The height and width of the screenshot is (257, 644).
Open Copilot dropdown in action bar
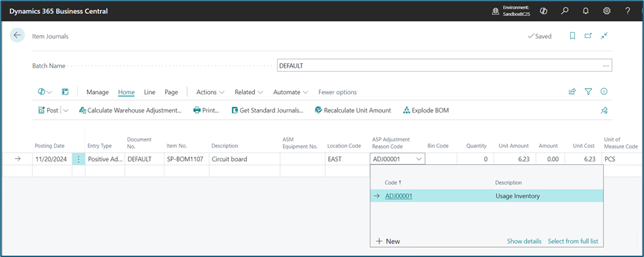45,92
